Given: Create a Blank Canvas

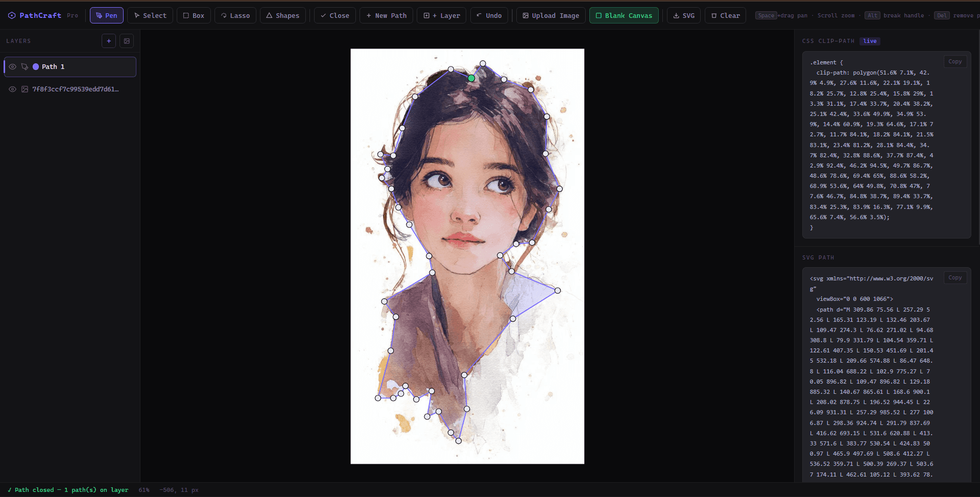Looking at the screenshot, I should point(624,15).
